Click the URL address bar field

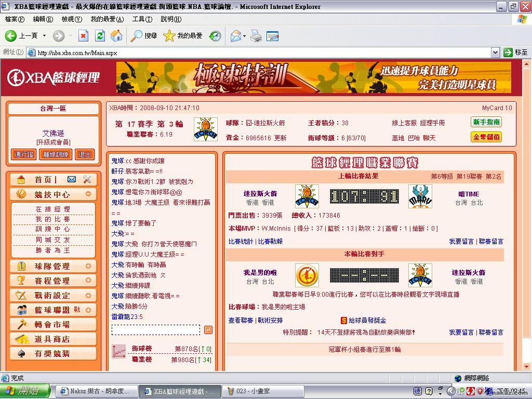259,52
